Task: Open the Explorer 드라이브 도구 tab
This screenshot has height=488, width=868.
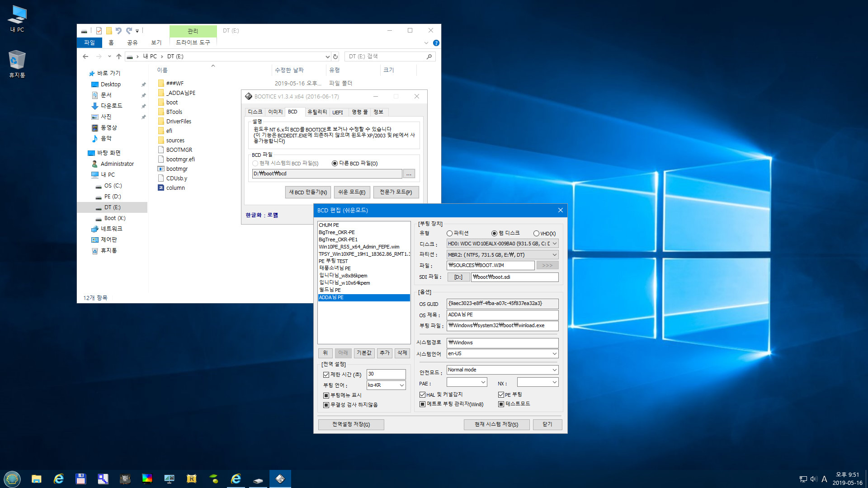Action: coord(193,42)
